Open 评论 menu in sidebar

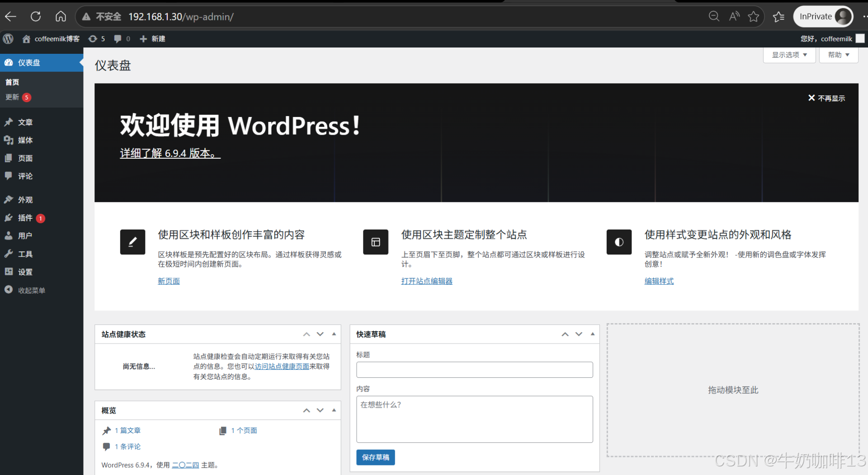(x=42, y=176)
